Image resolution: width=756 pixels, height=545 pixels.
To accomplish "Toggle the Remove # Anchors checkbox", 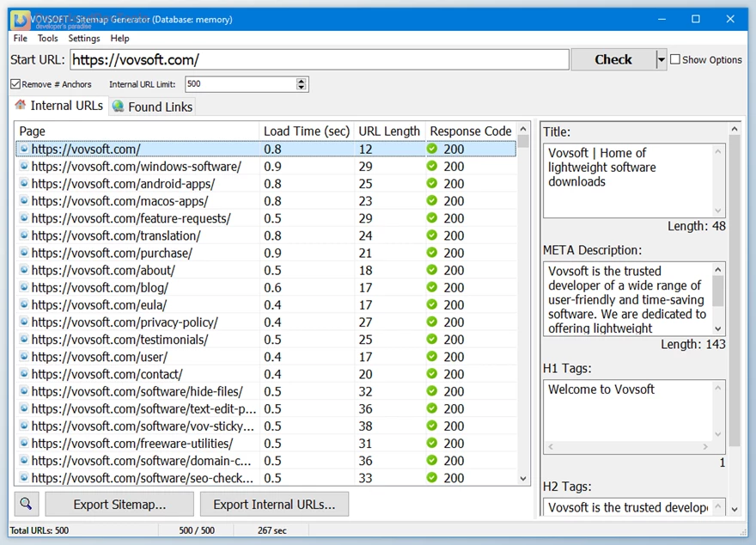I will (x=15, y=84).
